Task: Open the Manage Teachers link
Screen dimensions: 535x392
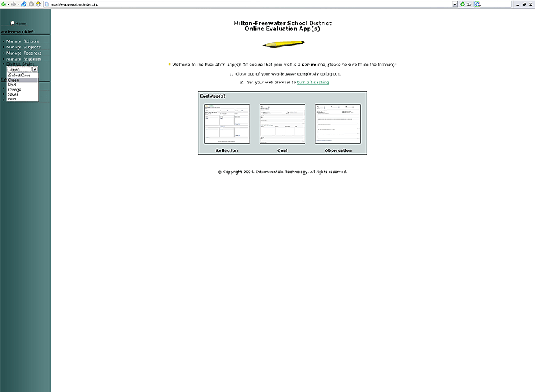Action: (x=24, y=53)
